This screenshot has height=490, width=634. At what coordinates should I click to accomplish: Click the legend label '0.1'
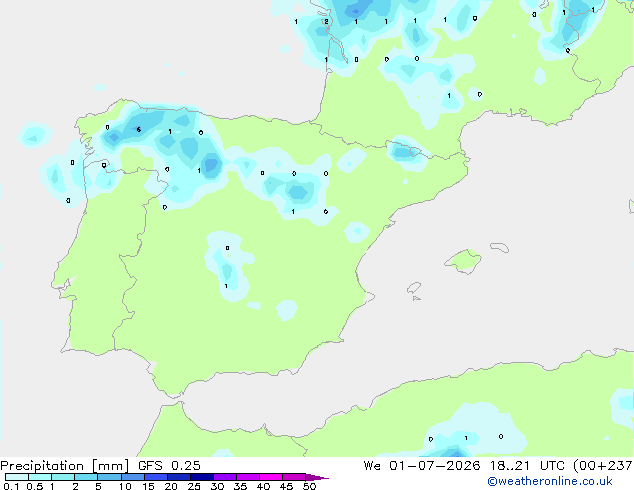(x=11, y=486)
